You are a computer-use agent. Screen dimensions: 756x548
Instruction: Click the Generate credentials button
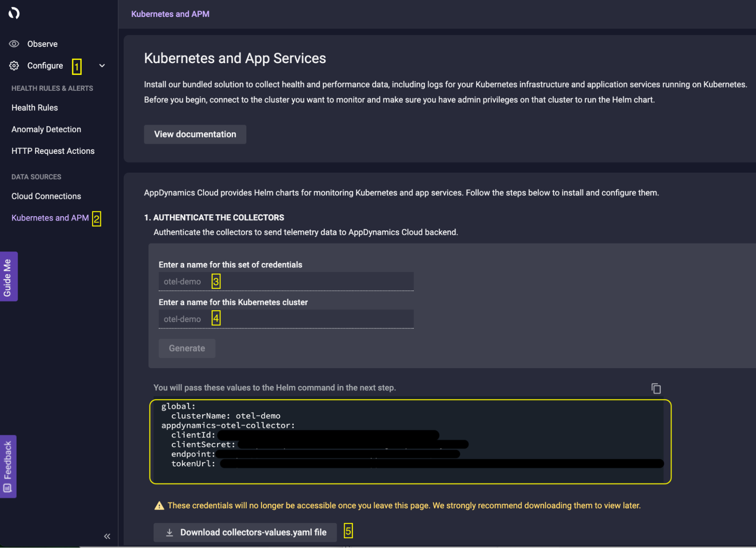[x=187, y=348]
